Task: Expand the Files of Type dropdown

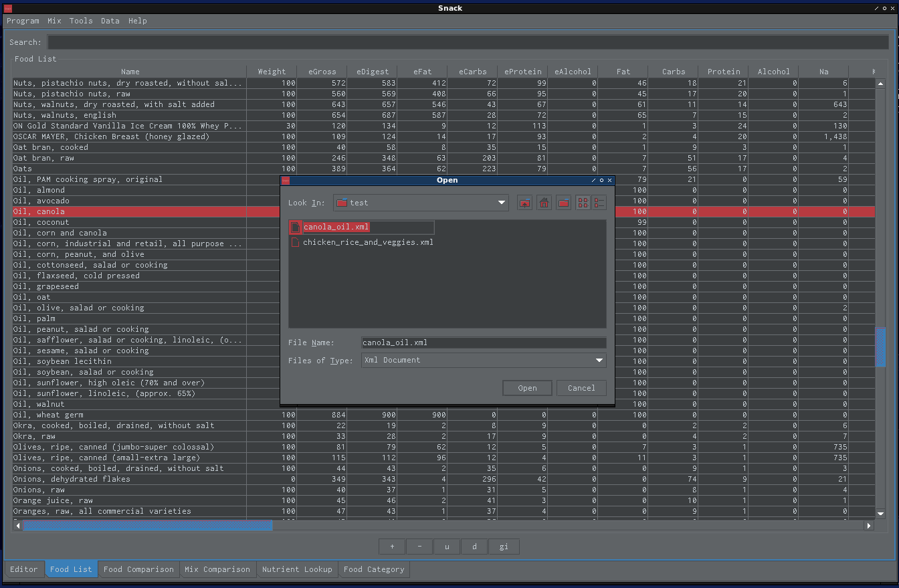Action: [599, 360]
